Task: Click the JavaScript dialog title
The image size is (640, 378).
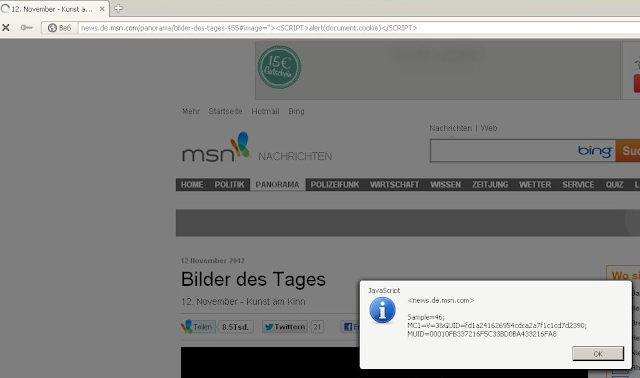Action: [x=384, y=290]
